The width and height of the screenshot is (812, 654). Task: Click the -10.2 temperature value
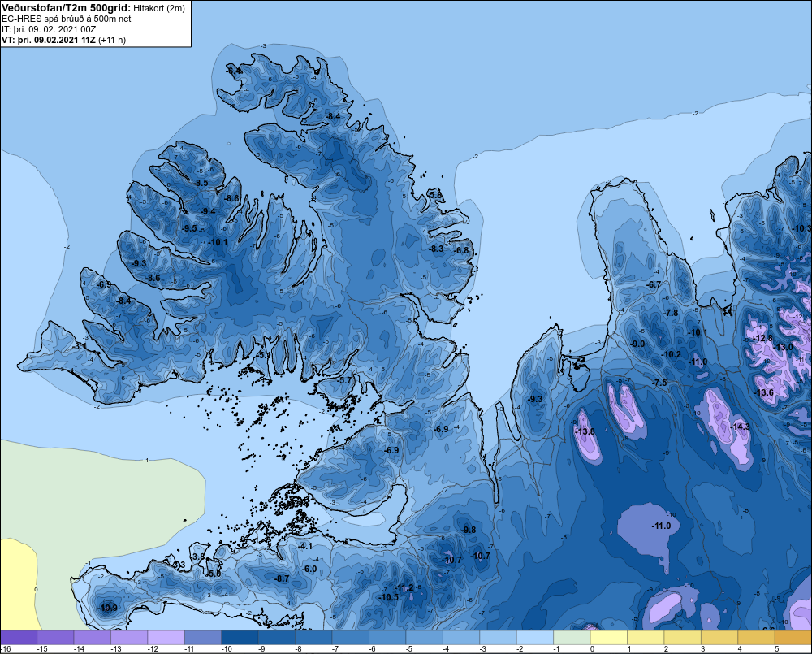click(672, 354)
